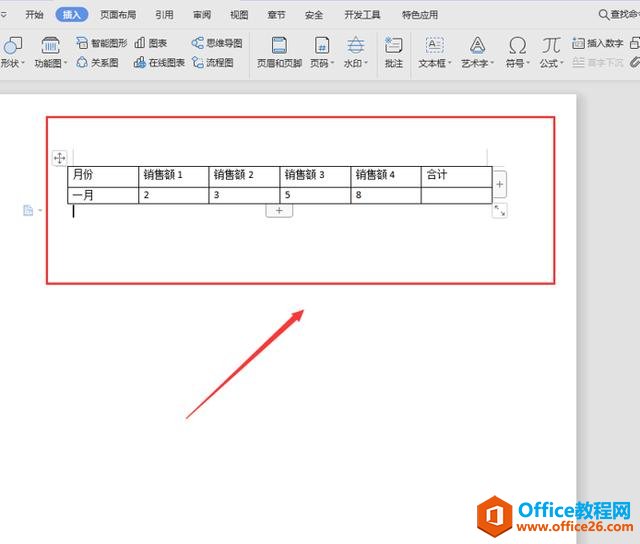
Task: Open the 引用 (References) tab
Action: pos(164,15)
